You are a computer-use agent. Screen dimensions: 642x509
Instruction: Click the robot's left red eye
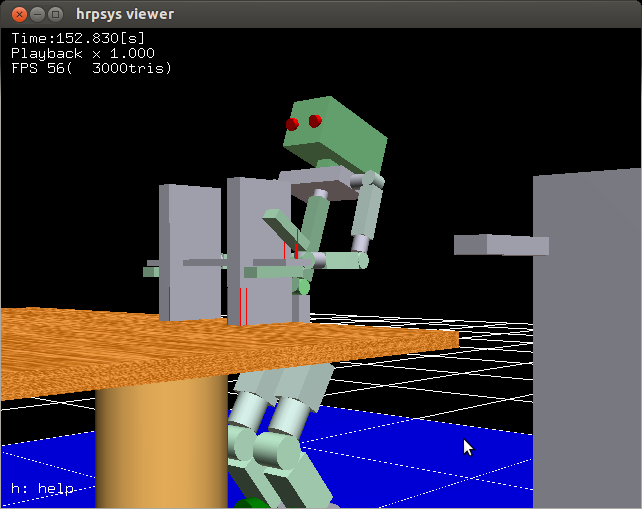tap(292, 124)
